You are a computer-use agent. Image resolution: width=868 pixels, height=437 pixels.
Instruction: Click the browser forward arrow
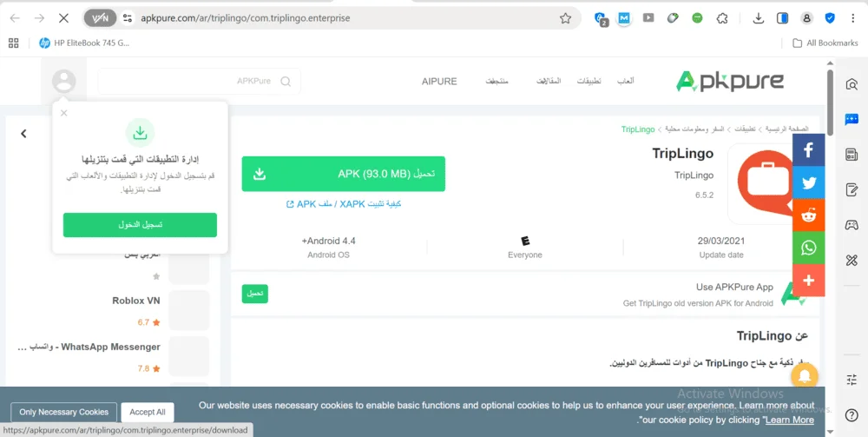[x=39, y=18]
